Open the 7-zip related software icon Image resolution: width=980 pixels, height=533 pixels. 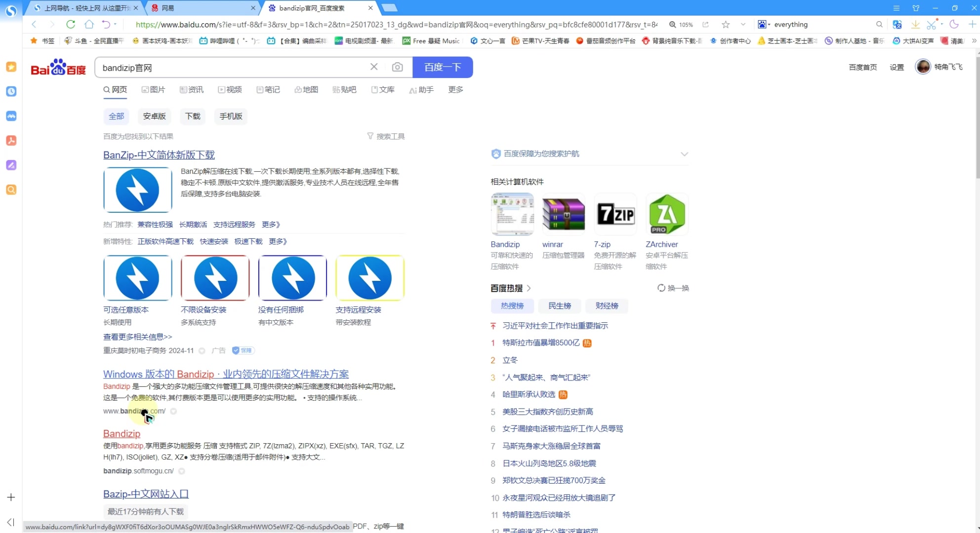(x=615, y=214)
